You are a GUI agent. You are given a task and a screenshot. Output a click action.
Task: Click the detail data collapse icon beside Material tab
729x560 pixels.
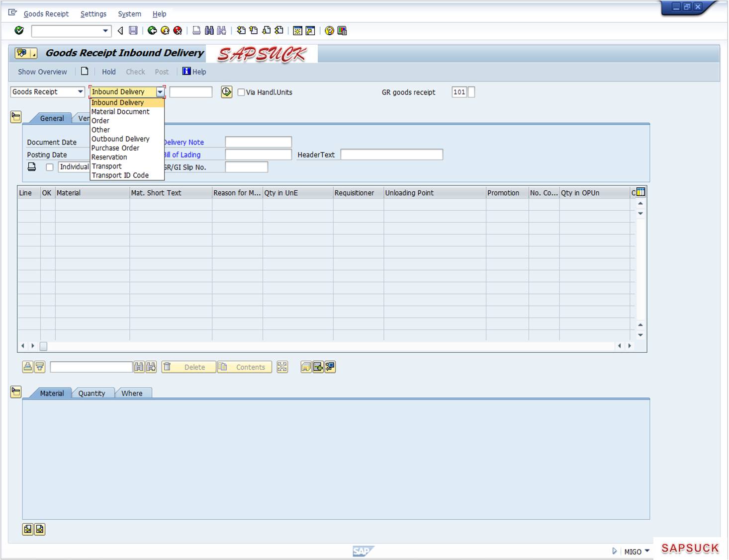pos(16,392)
